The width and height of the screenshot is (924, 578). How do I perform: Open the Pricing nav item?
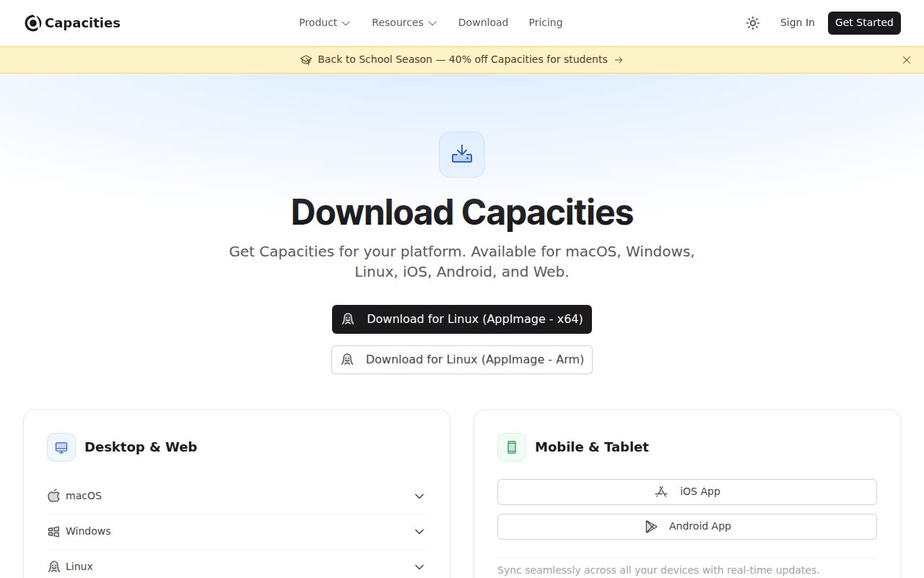point(545,23)
